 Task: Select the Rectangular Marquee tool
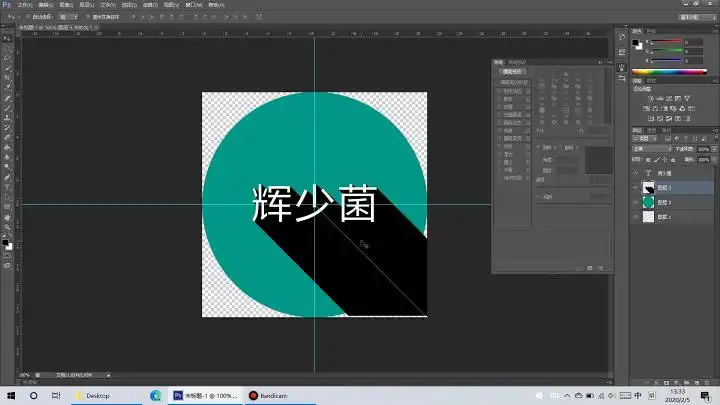pos(7,47)
